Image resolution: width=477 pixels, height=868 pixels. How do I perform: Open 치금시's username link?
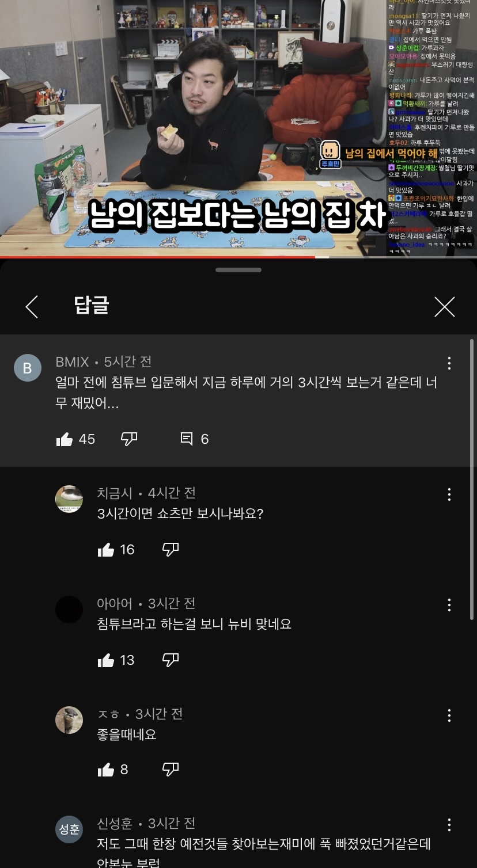click(x=115, y=493)
